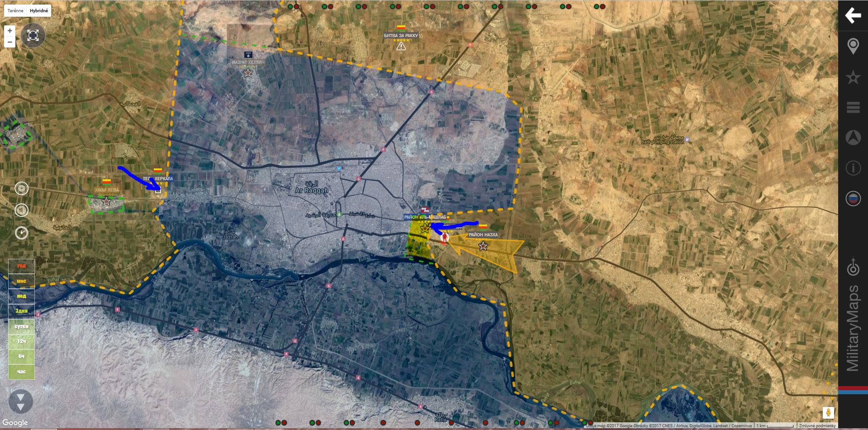Click the navigation compass arrow icon
Screen dimensions: 868x430
853,138
